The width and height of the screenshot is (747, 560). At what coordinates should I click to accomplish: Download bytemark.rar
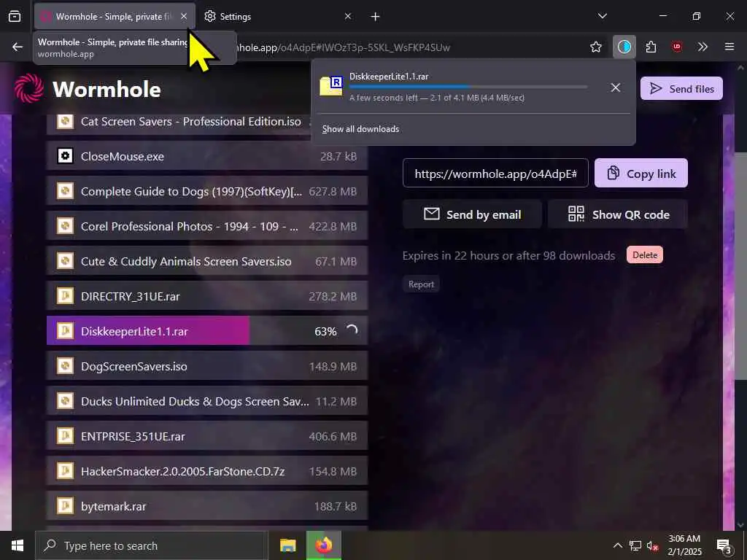(207, 506)
